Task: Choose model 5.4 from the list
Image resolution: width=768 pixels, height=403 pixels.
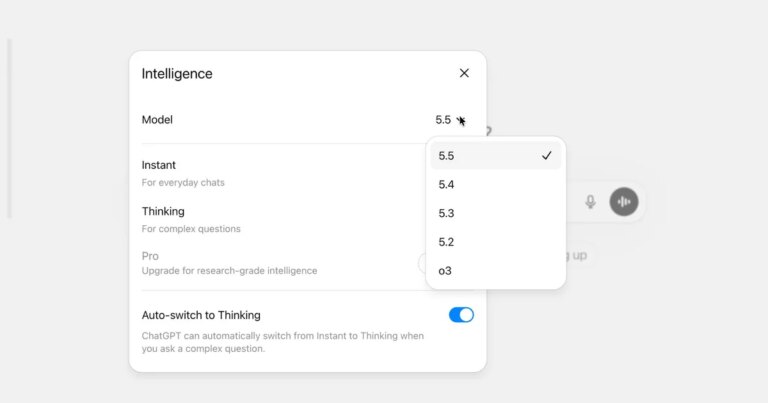Action: tap(496, 185)
